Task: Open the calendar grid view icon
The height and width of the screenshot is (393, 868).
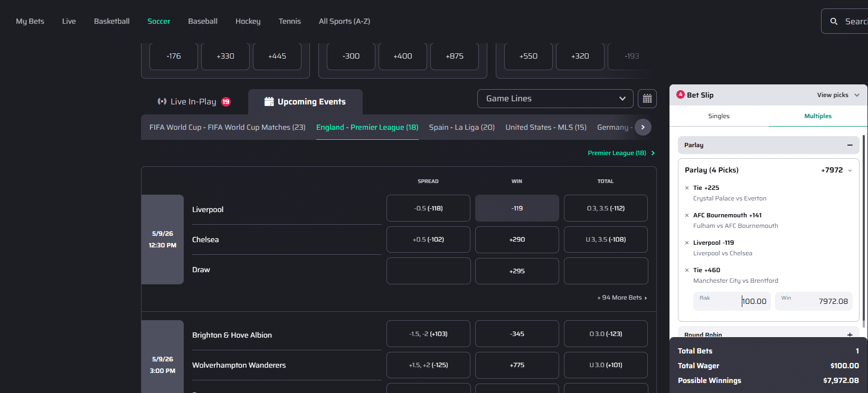Action: 647,99
